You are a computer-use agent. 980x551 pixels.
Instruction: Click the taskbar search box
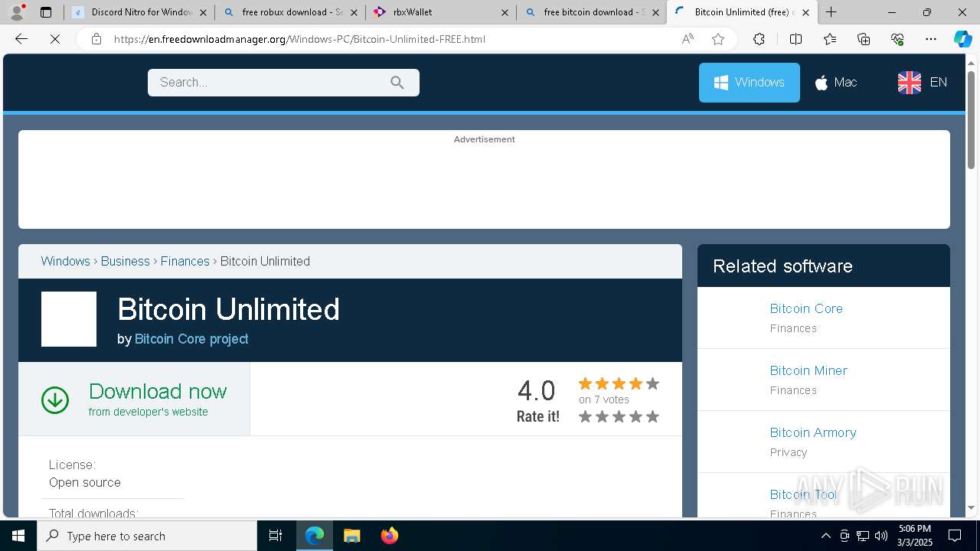(147, 536)
